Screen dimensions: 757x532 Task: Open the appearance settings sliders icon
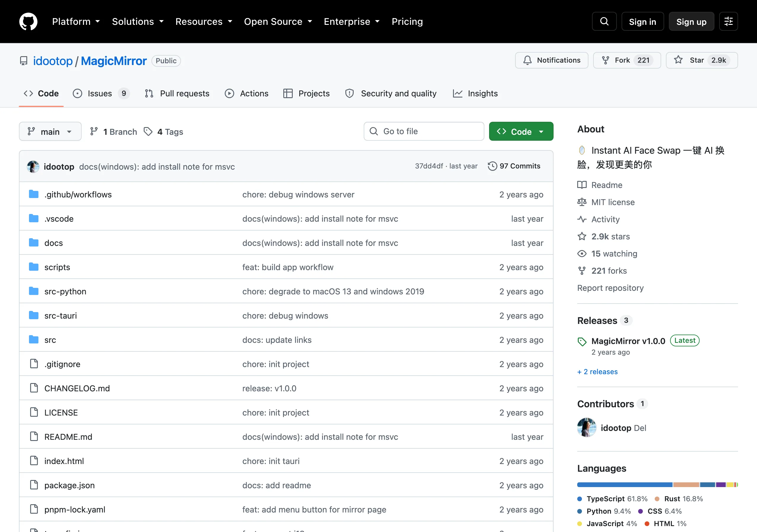point(728,21)
